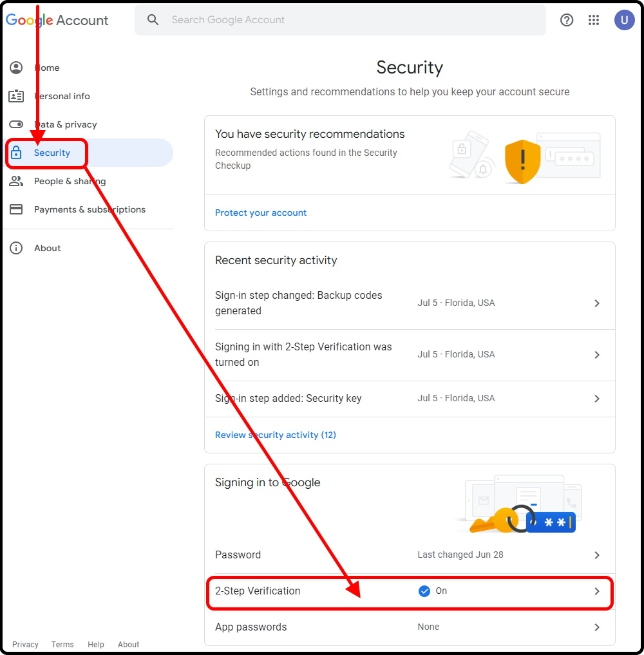644x655 pixels.
Task: Click the About info circle
Action: pos(16,248)
